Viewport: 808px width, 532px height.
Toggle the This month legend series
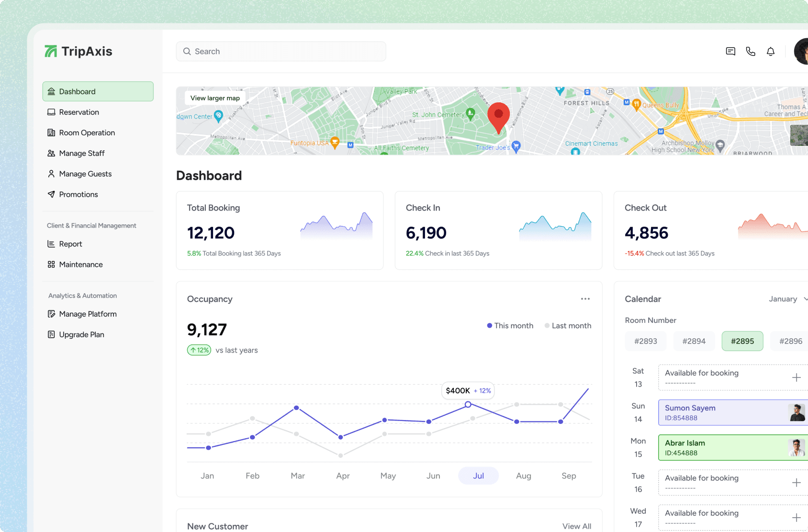pyautogui.click(x=510, y=326)
